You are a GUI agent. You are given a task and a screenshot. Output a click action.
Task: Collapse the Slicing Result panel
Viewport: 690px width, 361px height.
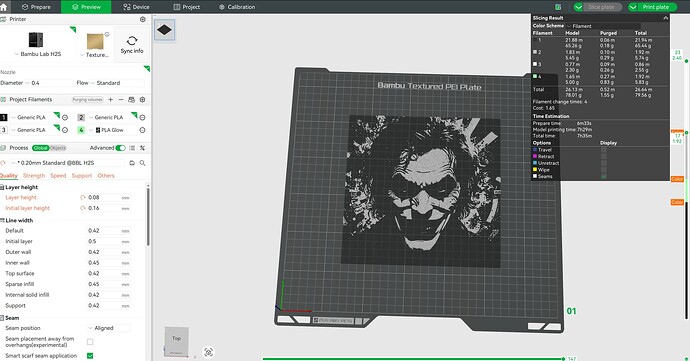665,18
